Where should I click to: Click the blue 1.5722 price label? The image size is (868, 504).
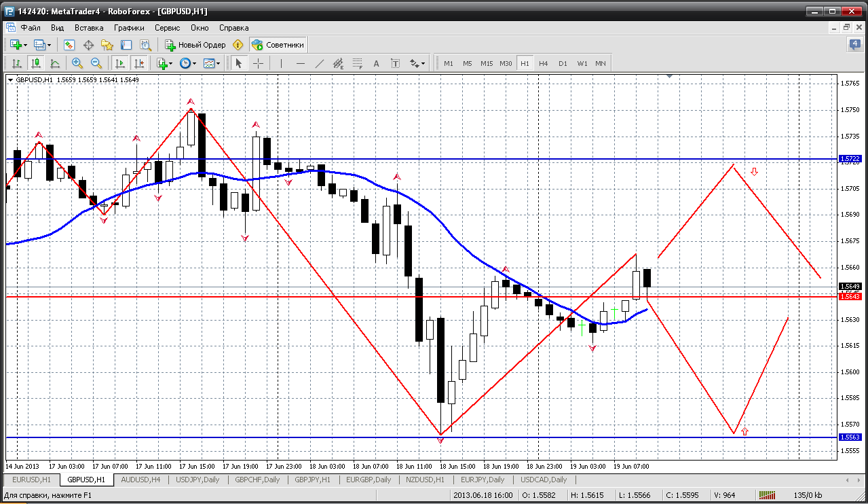click(x=850, y=159)
